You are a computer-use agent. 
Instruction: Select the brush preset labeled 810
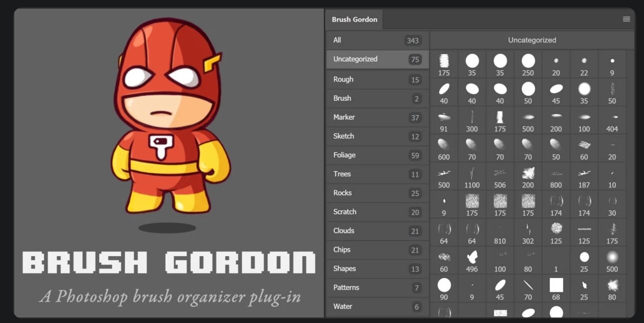500,233
